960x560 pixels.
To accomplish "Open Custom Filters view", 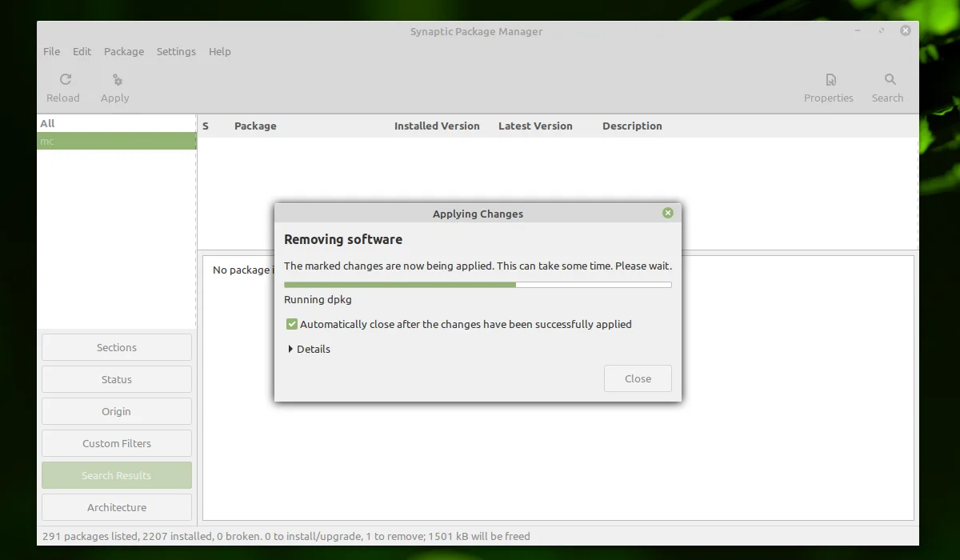I will point(117,443).
